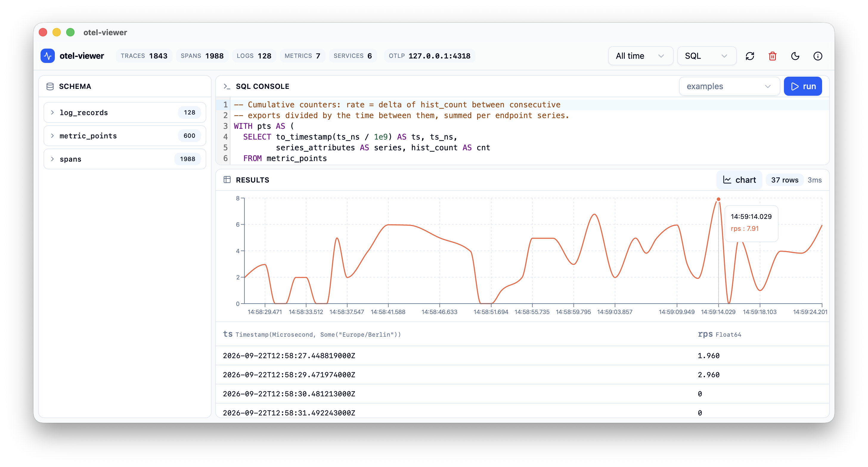Click inside SQL editor on line 6
The image size is (868, 467).
(529, 158)
